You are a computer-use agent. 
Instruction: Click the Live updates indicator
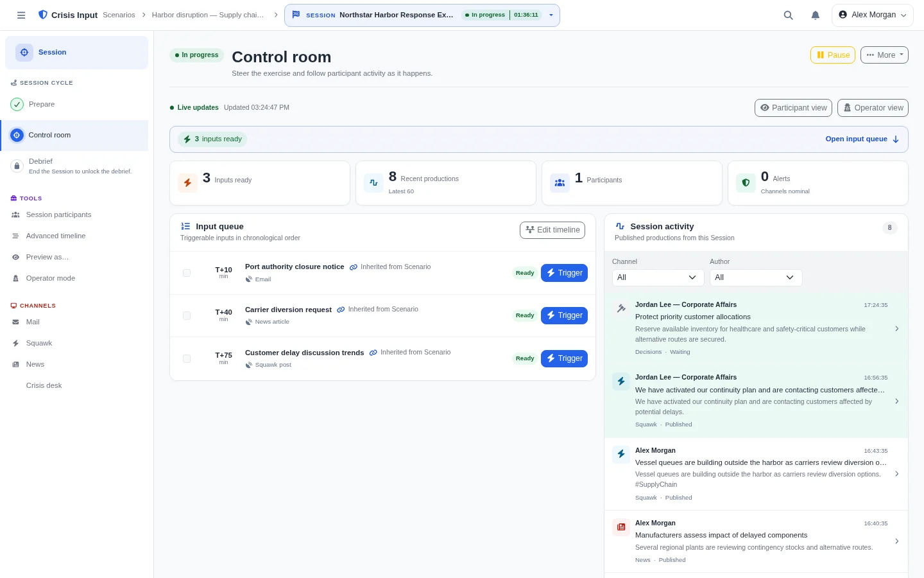[194, 108]
